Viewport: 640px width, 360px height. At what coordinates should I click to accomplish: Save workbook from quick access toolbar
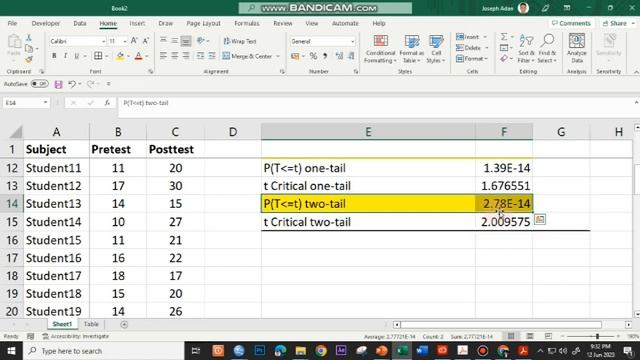58,84
